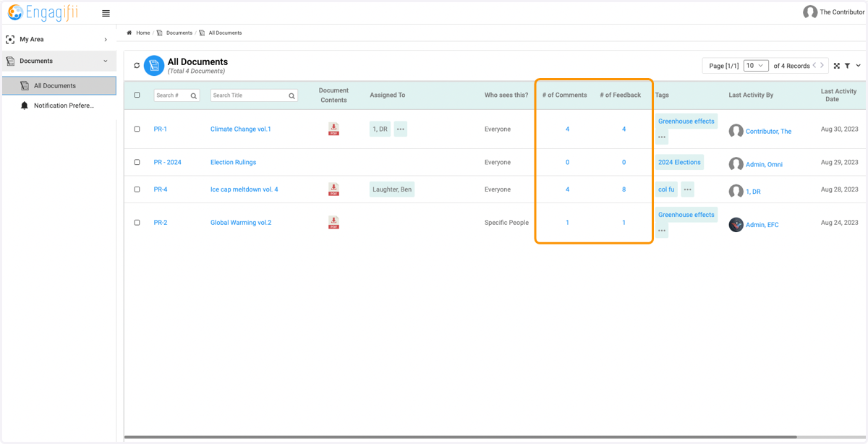Click PR - 2024 document number
This screenshot has width=868, height=444.
pyautogui.click(x=167, y=162)
